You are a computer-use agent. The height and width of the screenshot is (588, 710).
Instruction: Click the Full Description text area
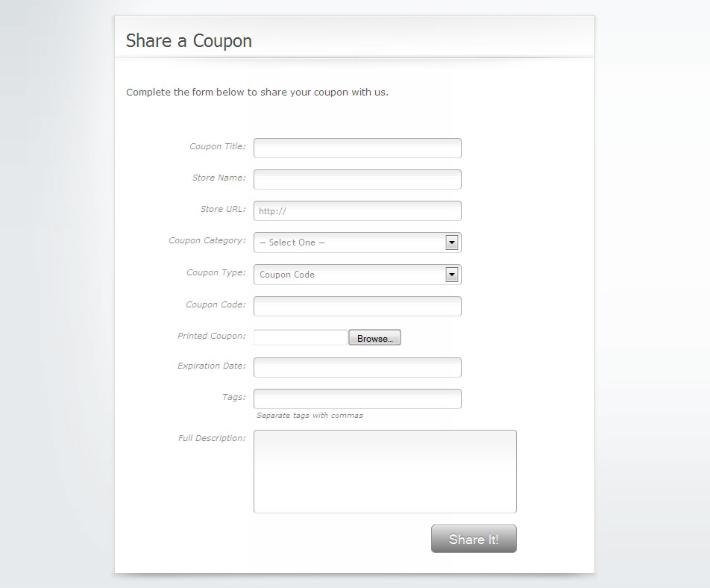385,471
